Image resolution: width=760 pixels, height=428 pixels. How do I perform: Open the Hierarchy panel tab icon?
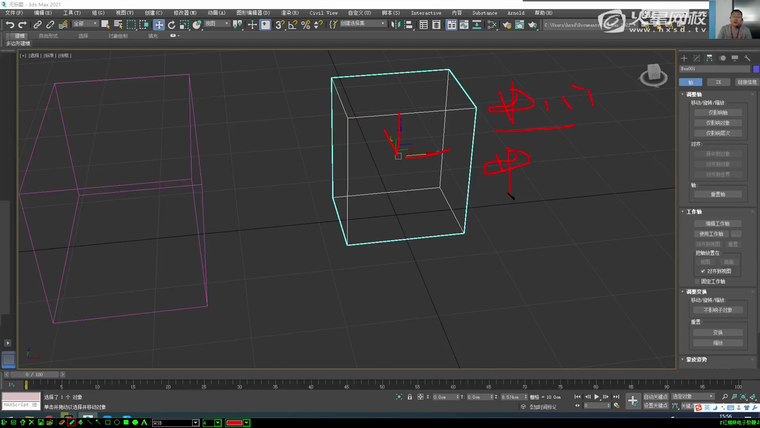click(x=709, y=58)
